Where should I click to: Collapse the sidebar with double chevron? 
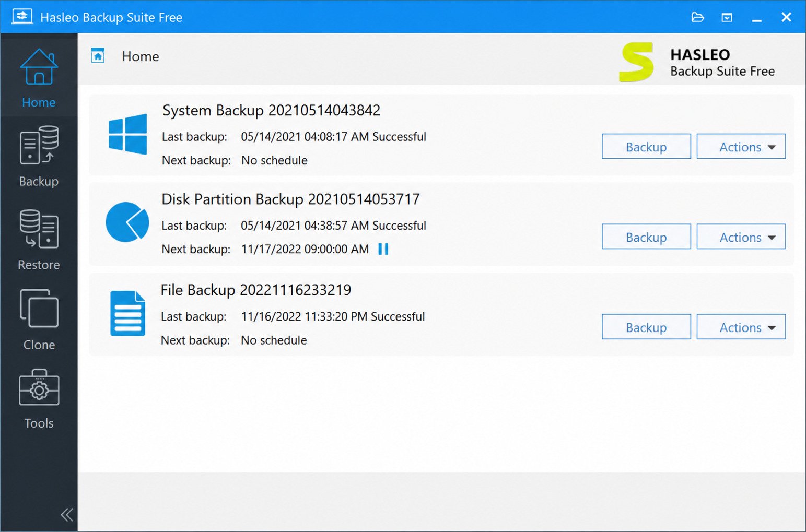click(67, 515)
